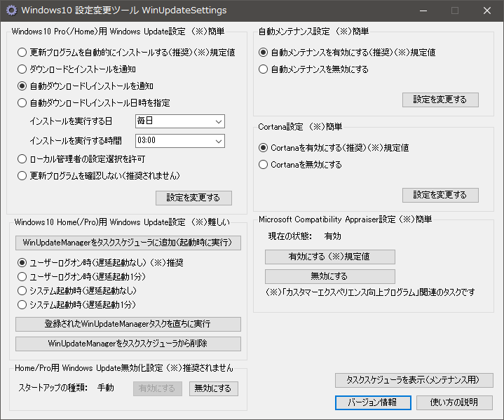Click 現在の状態: 有効 status text
504x420 pixels.
(x=304, y=236)
